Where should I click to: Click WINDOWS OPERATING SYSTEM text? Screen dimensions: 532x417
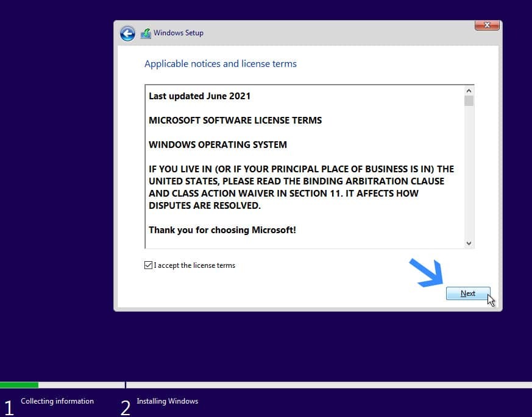(218, 145)
